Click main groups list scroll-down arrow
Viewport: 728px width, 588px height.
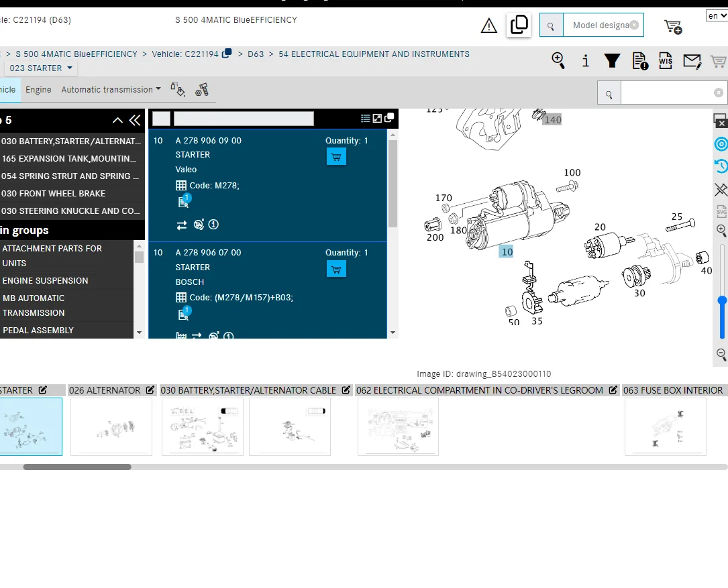[x=139, y=333]
